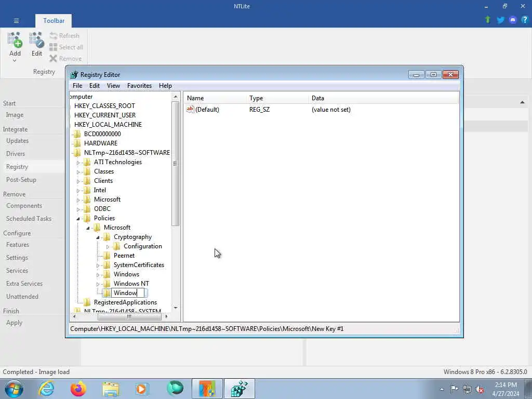The image size is (532, 399).
Task: Launch Internet Explorer from taskbar
Action: [46, 389]
